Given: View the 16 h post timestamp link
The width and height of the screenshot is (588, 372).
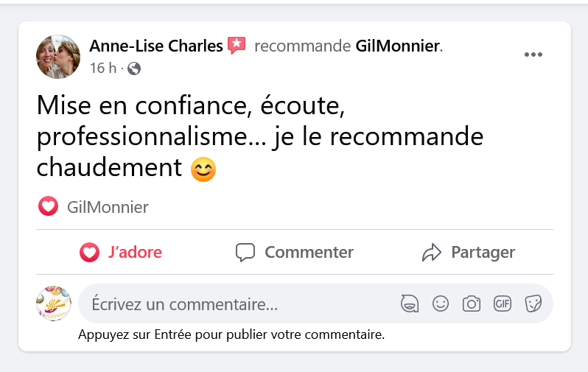Looking at the screenshot, I should pyautogui.click(x=102, y=69).
